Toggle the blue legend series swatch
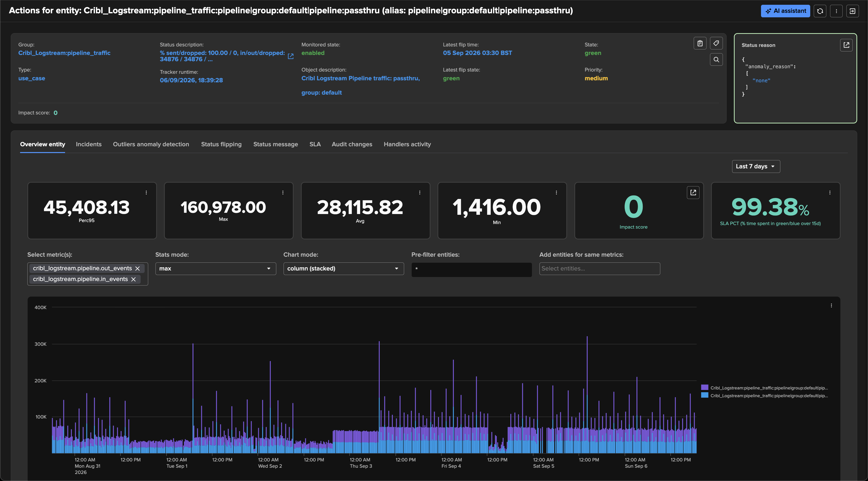The image size is (868, 481). [704, 395]
